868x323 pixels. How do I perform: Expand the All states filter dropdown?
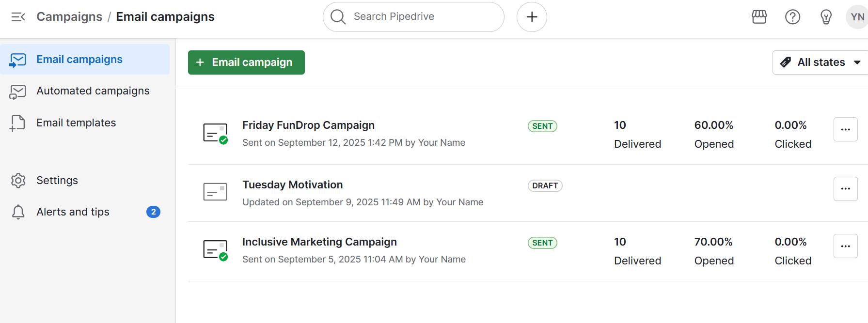pyautogui.click(x=820, y=62)
